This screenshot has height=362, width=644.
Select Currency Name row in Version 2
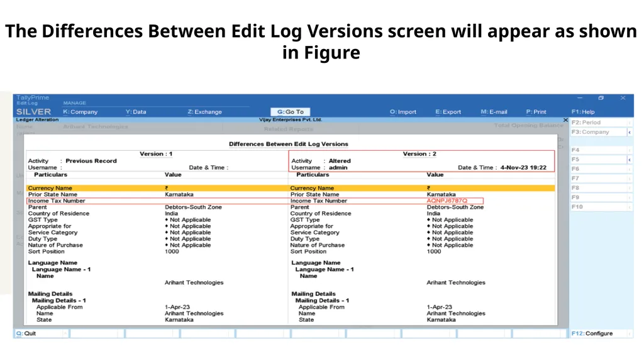tap(422, 188)
